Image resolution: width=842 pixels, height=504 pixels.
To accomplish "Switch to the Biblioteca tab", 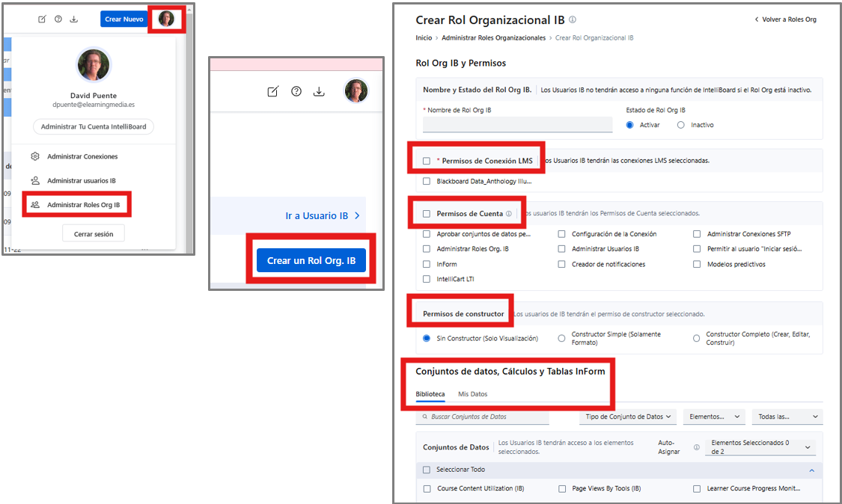I will pyautogui.click(x=430, y=394).
